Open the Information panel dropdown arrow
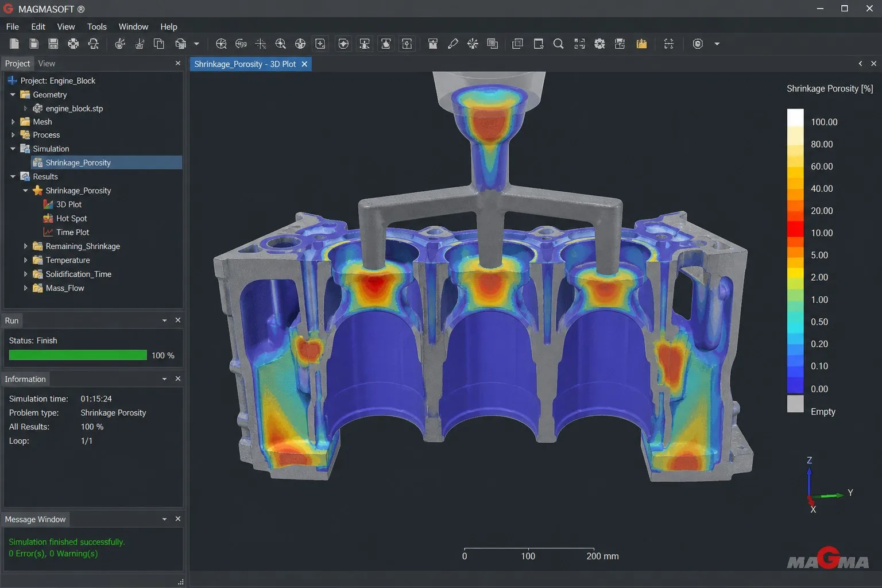This screenshot has width=882, height=588. coord(164,379)
